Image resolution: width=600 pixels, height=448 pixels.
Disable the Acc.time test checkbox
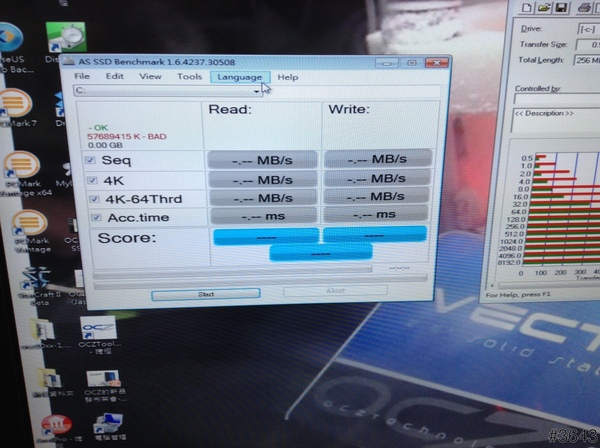[x=91, y=217]
